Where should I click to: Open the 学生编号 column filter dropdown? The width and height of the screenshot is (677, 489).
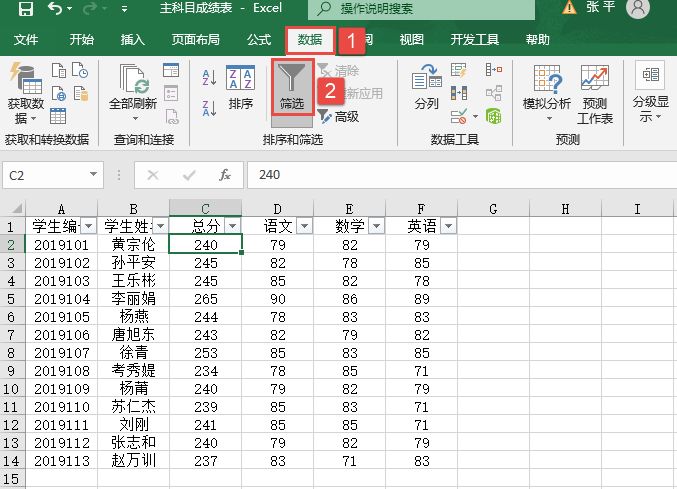pyautogui.click(x=89, y=226)
